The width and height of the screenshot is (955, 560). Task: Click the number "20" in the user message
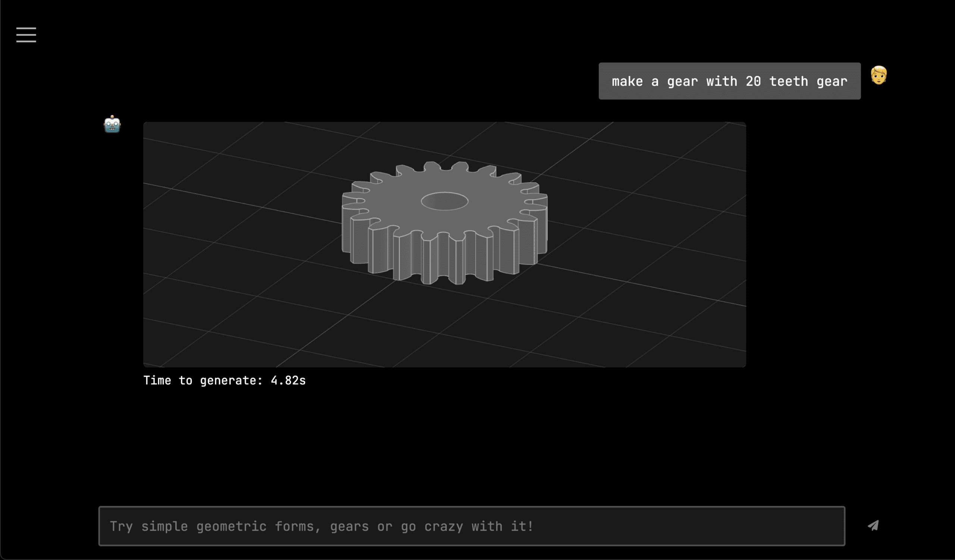click(x=753, y=81)
